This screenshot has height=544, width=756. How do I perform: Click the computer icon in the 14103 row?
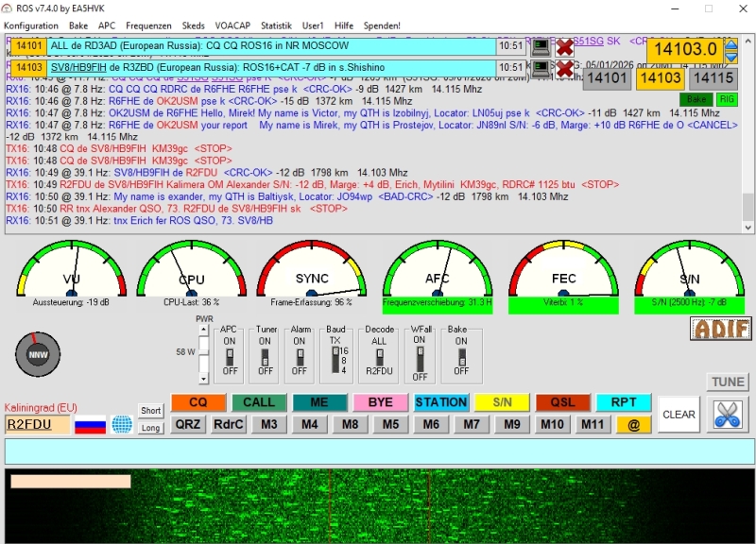541,68
